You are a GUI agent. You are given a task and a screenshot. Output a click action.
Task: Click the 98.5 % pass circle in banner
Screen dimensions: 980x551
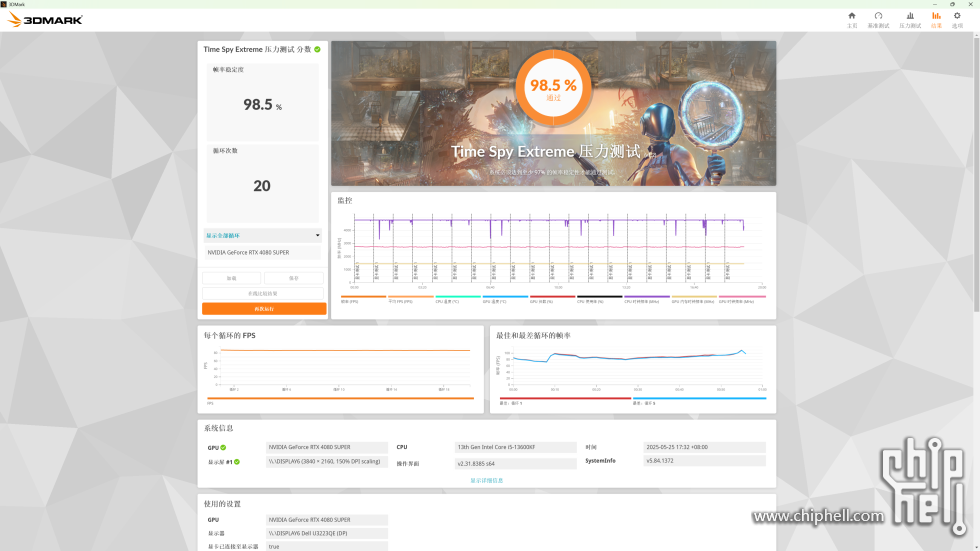(553, 87)
